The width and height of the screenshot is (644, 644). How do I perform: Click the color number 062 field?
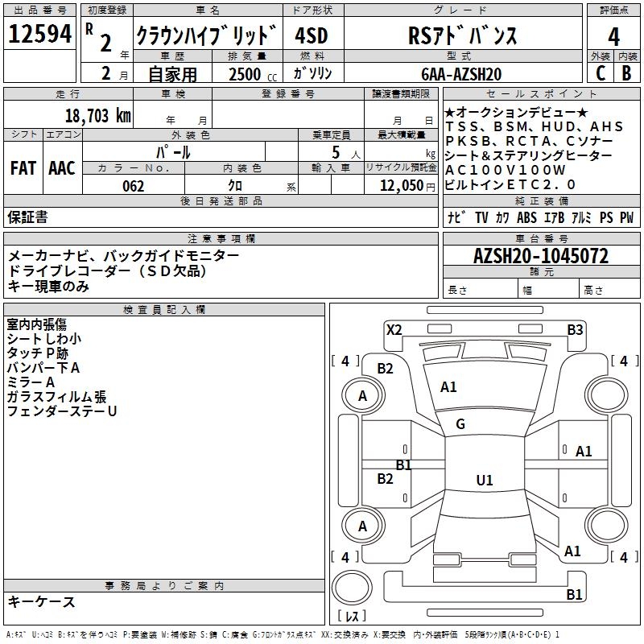click(x=134, y=186)
